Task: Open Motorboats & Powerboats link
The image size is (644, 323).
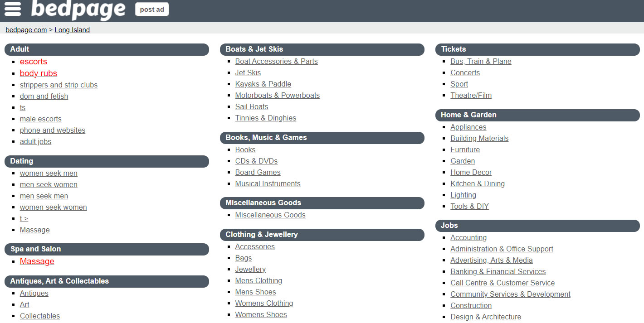Action: tap(277, 95)
